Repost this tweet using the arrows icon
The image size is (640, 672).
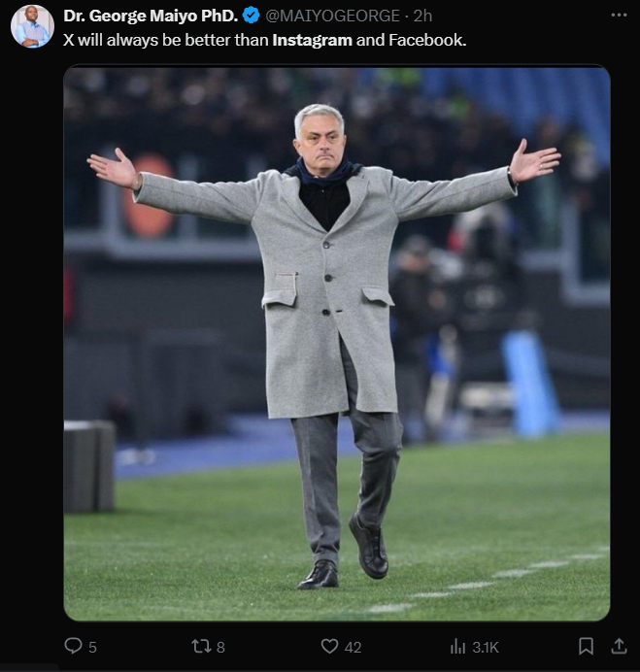coord(201,646)
